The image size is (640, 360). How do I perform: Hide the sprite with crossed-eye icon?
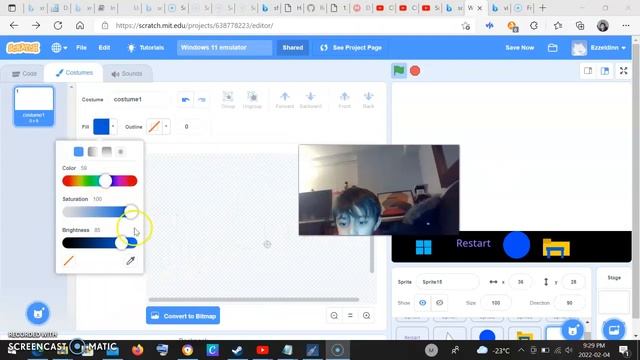click(440, 303)
